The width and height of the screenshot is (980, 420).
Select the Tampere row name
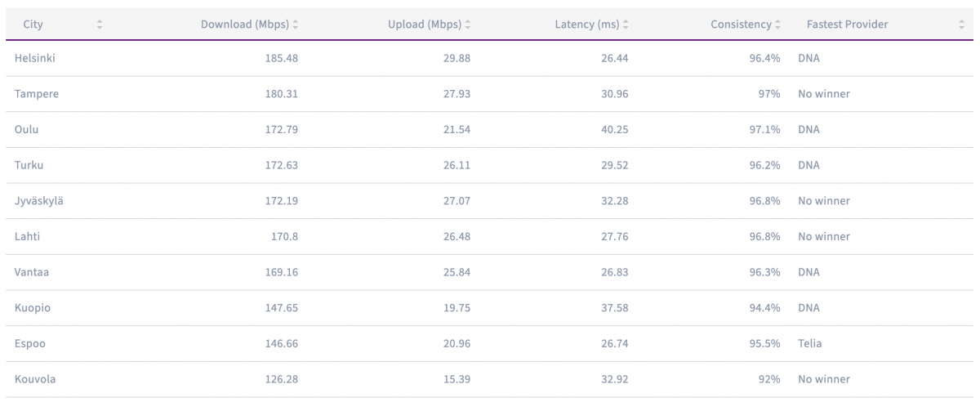click(x=37, y=94)
